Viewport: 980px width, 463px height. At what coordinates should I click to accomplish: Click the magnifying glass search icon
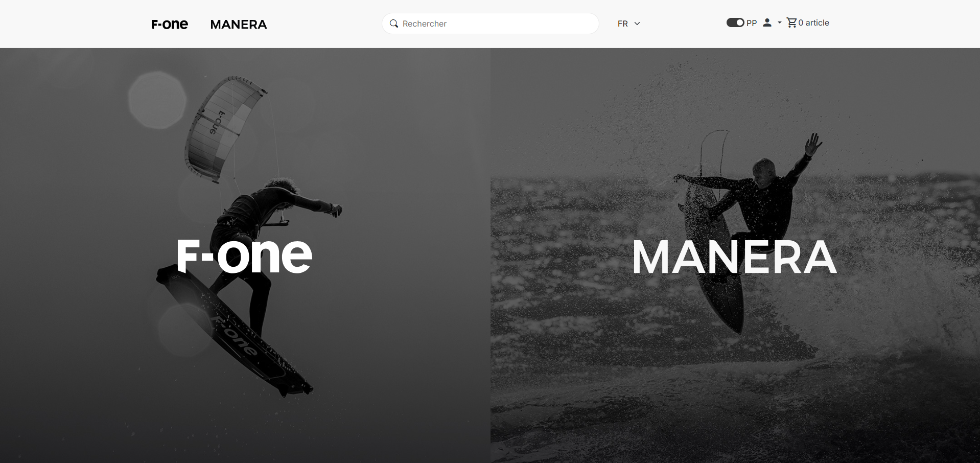coord(394,24)
